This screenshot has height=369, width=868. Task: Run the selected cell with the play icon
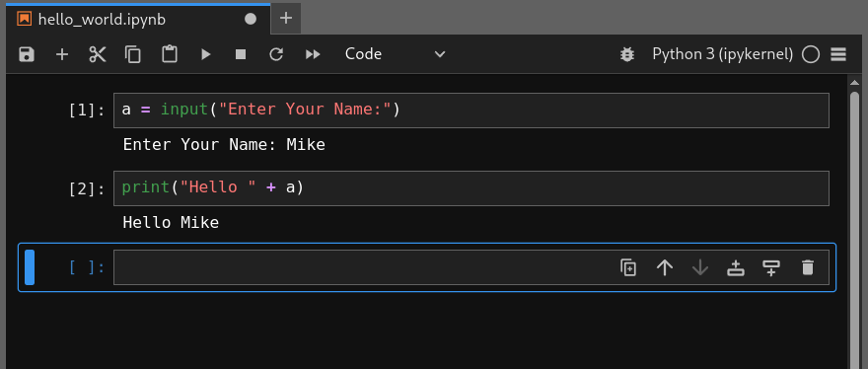pos(206,54)
